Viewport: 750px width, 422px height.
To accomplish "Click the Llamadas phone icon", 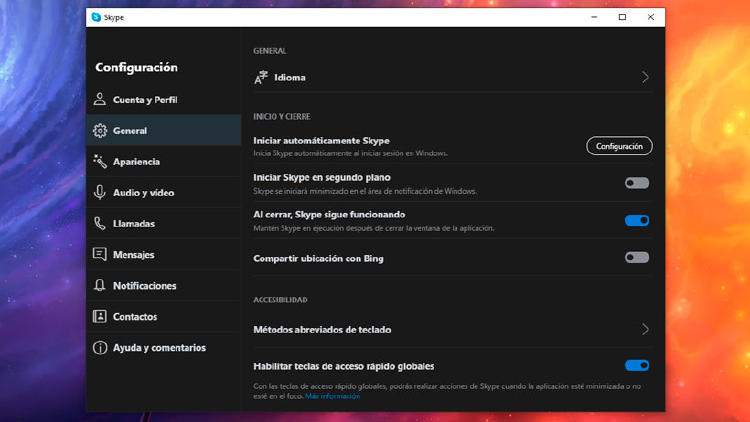I will (x=100, y=224).
